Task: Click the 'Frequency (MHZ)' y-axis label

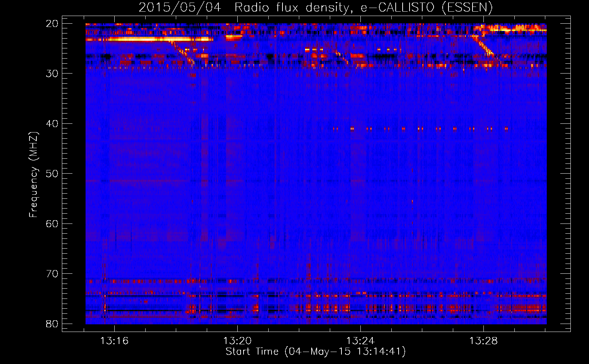Action: [33, 174]
